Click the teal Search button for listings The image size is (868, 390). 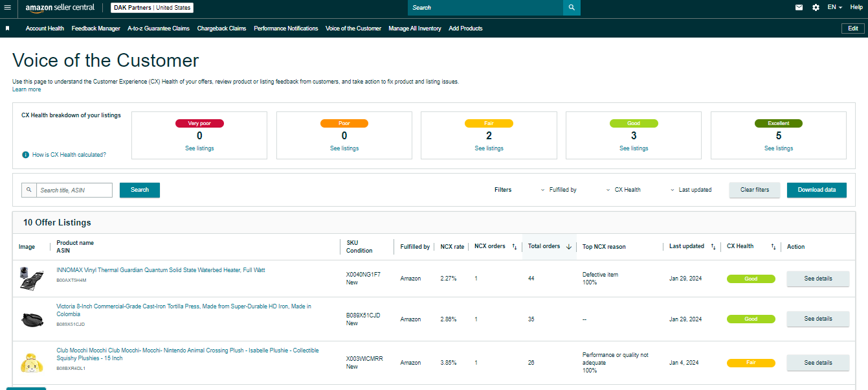[x=140, y=190]
